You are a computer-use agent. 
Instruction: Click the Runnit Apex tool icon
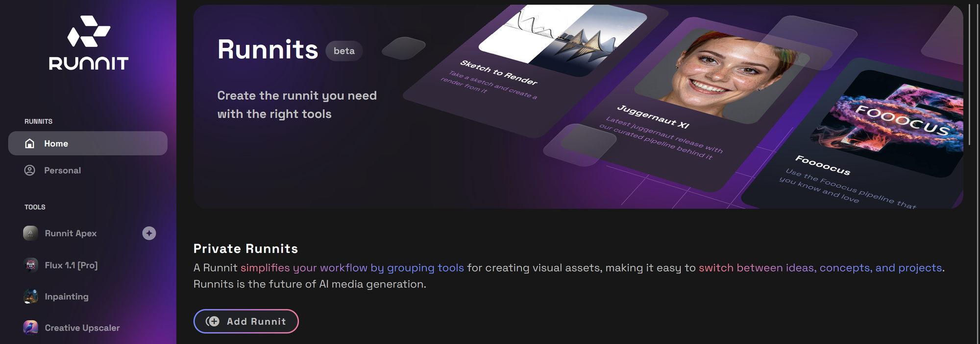30,233
